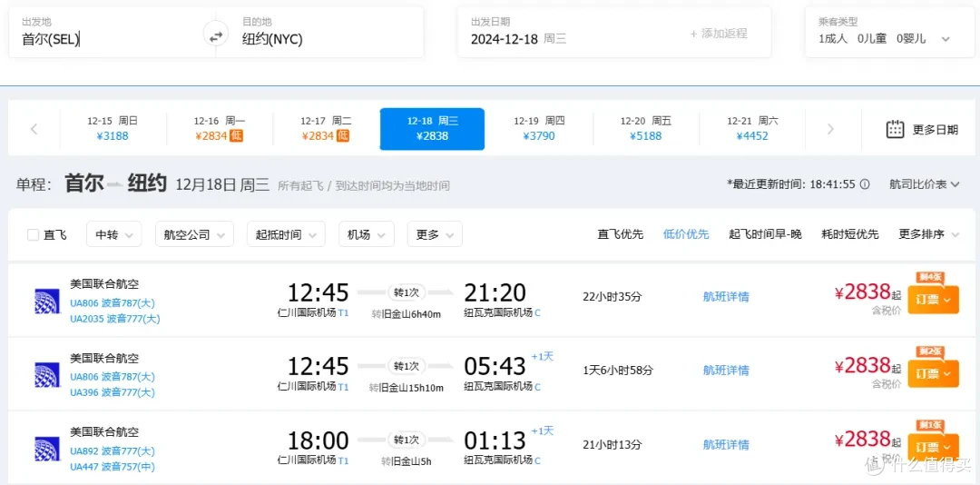Book the 18:00 departure flight via 订票
This screenshot has height=485, width=980.
point(933,448)
